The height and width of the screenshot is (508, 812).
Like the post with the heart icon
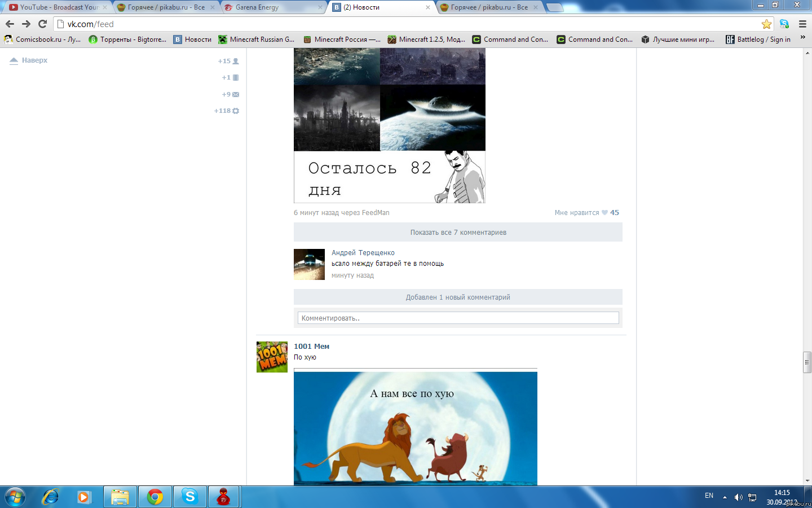604,213
